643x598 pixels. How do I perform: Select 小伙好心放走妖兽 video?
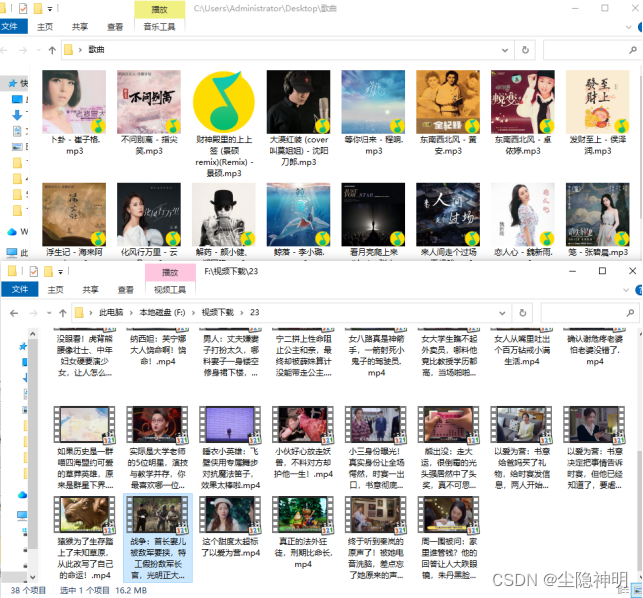[x=303, y=442]
